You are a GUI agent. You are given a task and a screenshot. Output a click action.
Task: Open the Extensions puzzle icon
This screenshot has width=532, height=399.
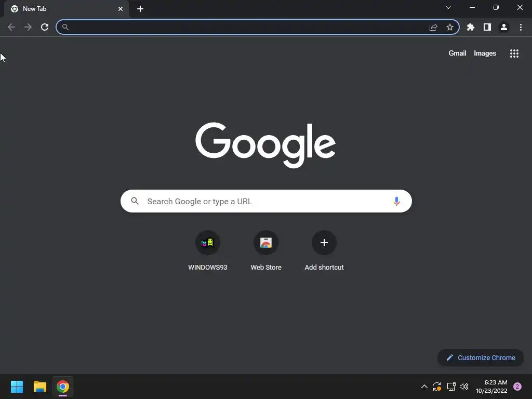(471, 27)
